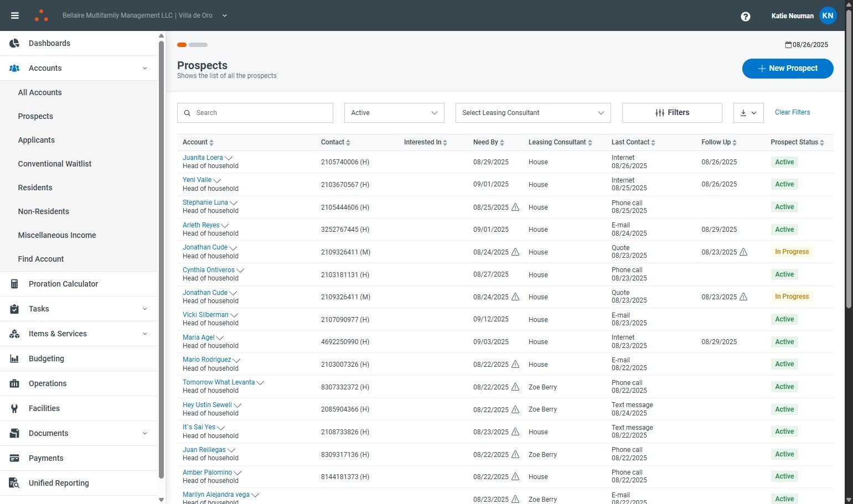Viewport: 853px width, 504px height.
Task: Click the New Prospect button
Action: pos(788,69)
